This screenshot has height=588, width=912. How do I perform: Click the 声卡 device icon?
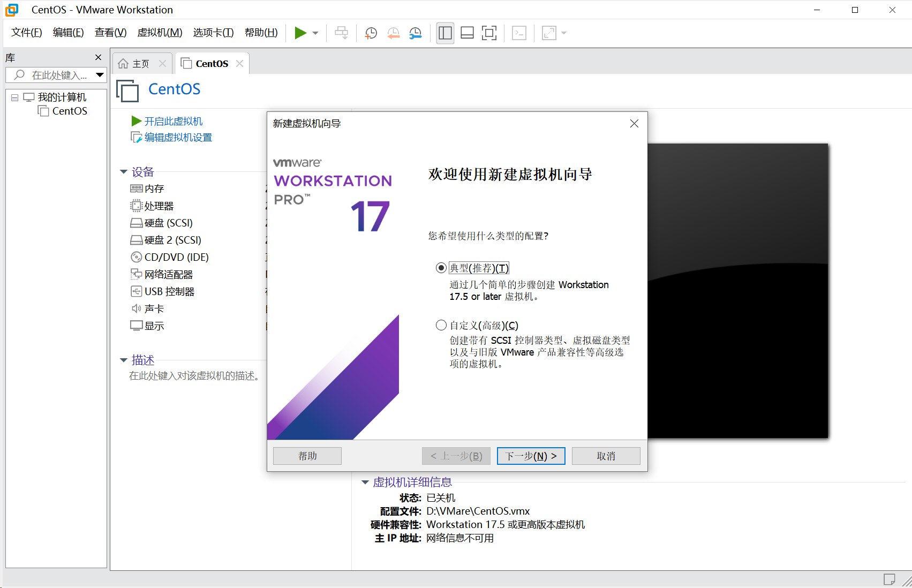pyautogui.click(x=137, y=308)
